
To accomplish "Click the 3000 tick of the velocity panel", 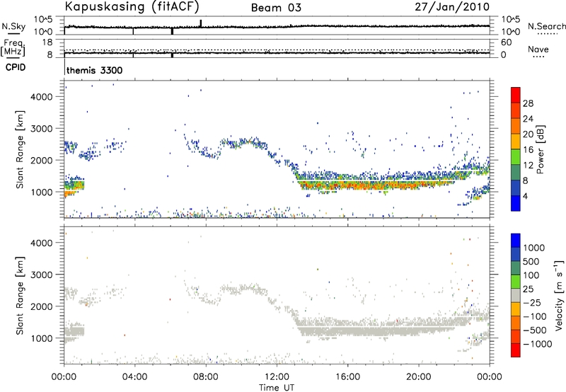I will click(42, 275).
